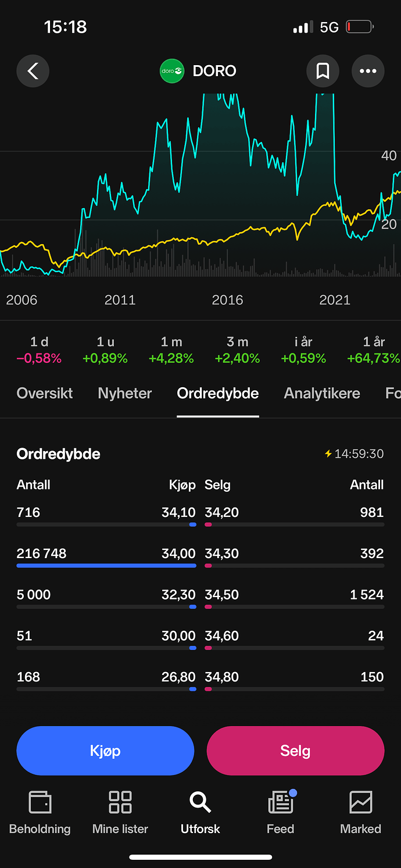Open the Marked tab
The width and height of the screenshot is (401, 868).
361,813
